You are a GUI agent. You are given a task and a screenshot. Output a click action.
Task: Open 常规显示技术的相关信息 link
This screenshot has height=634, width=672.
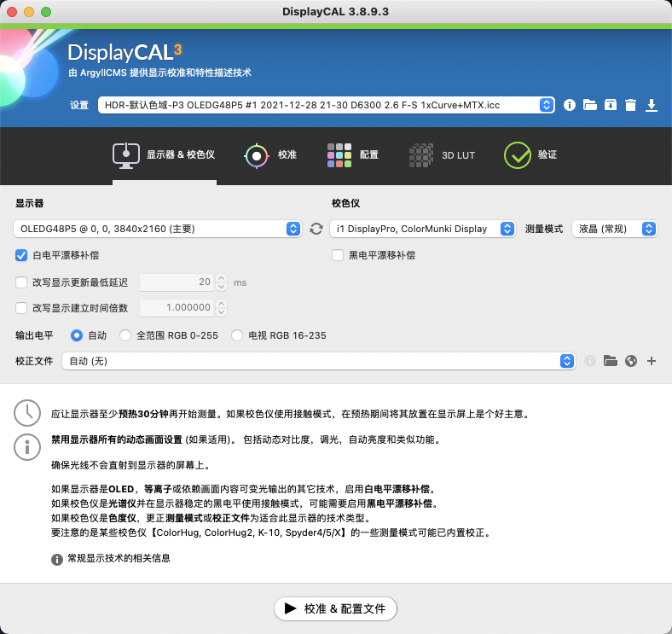coord(119,559)
